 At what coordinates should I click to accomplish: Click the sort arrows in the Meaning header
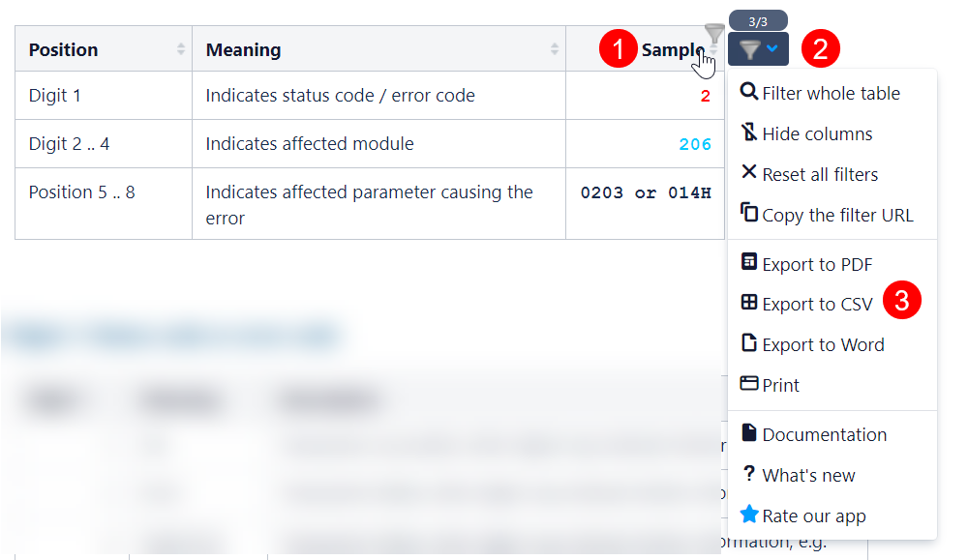[x=555, y=49]
